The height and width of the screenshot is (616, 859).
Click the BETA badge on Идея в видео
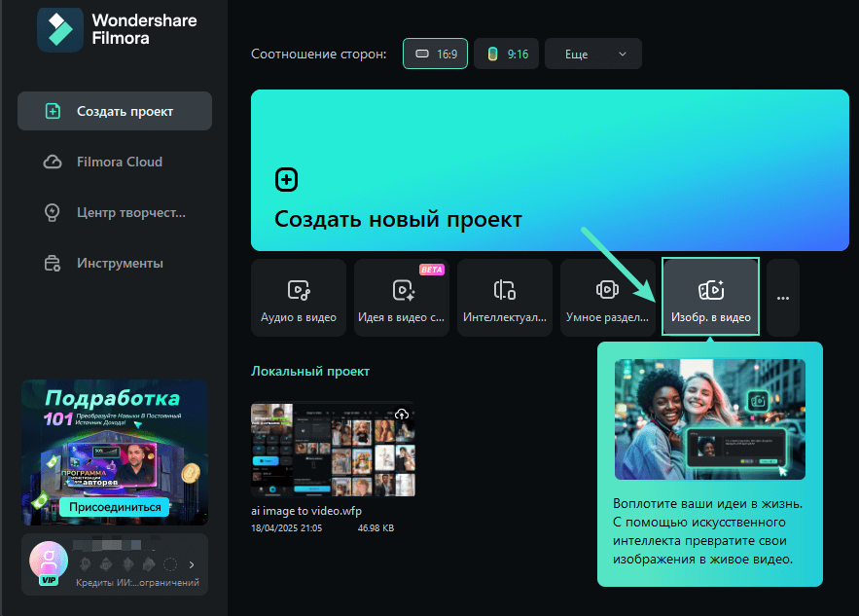[432, 270]
